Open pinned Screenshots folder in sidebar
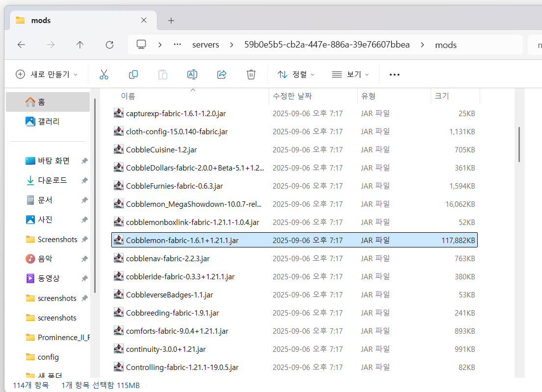The width and height of the screenshot is (542, 392). click(48, 239)
